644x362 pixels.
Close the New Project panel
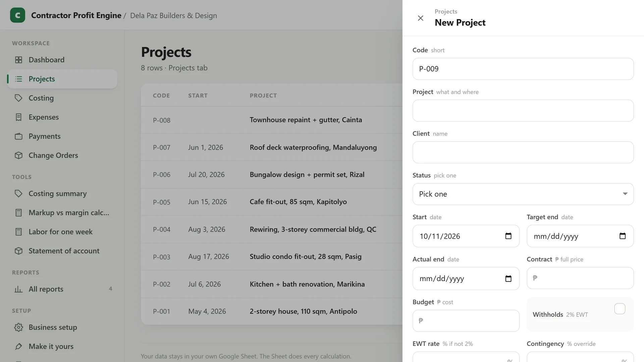pyautogui.click(x=420, y=18)
